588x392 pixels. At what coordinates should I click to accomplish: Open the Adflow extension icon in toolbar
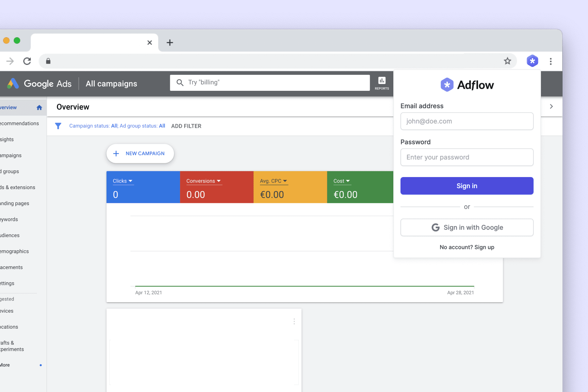[x=532, y=61]
